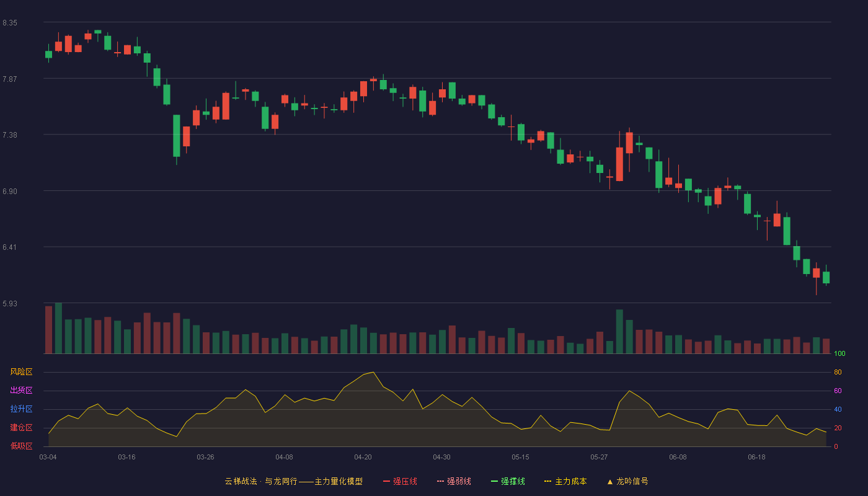The width and height of the screenshot is (868, 496).
Task: Select the 风险区 zone label
Action: pos(22,372)
